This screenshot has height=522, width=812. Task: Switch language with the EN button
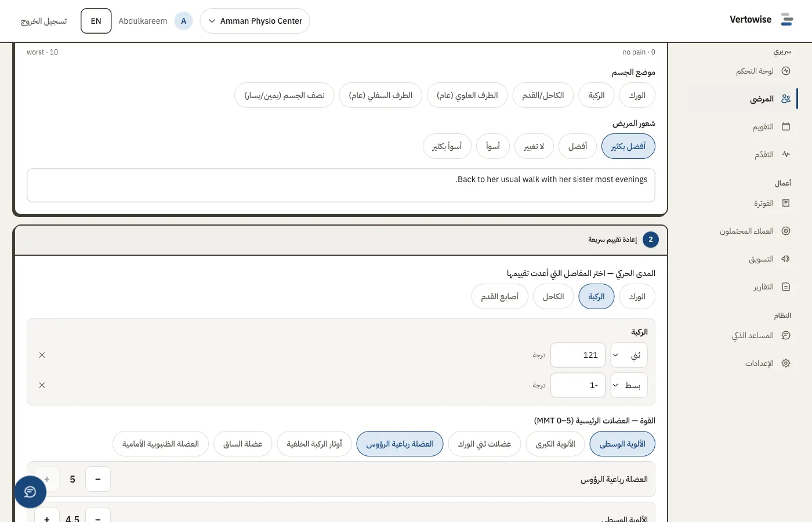tap(96, 21)
